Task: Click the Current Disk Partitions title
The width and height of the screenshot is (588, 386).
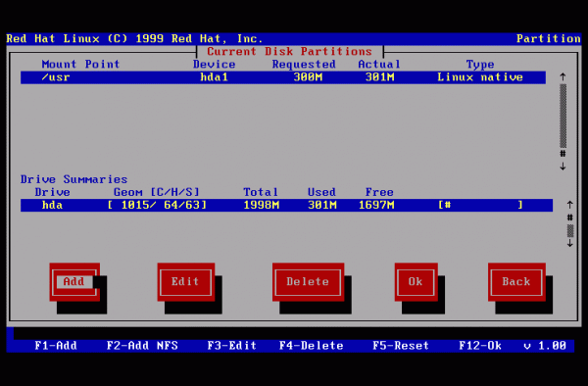Action: (289, 51)
